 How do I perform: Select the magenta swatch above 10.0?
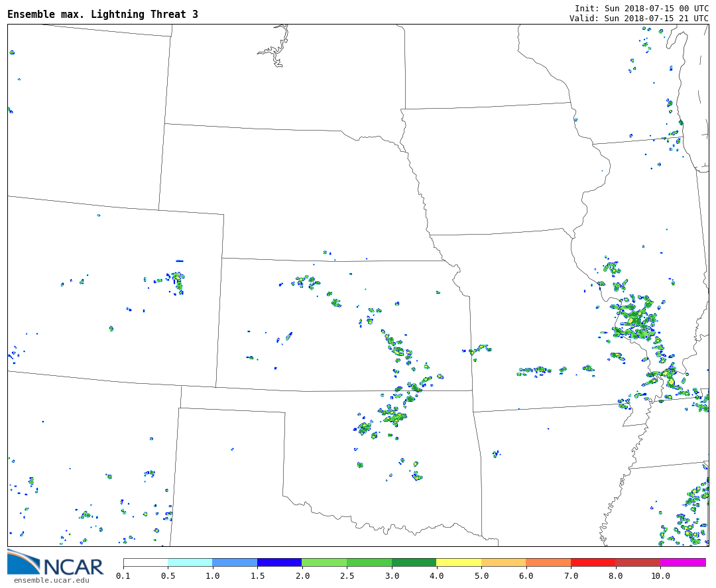[682, 562]
